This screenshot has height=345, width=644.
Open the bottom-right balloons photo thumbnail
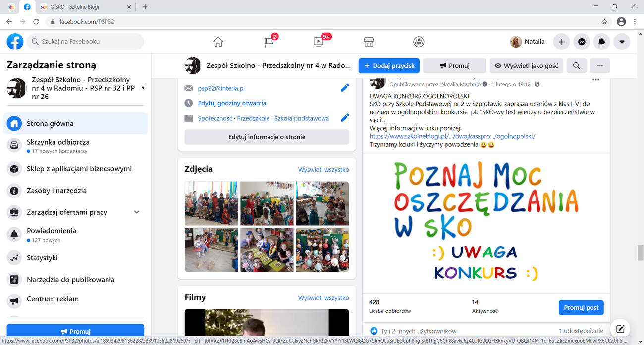coord(322,250)
